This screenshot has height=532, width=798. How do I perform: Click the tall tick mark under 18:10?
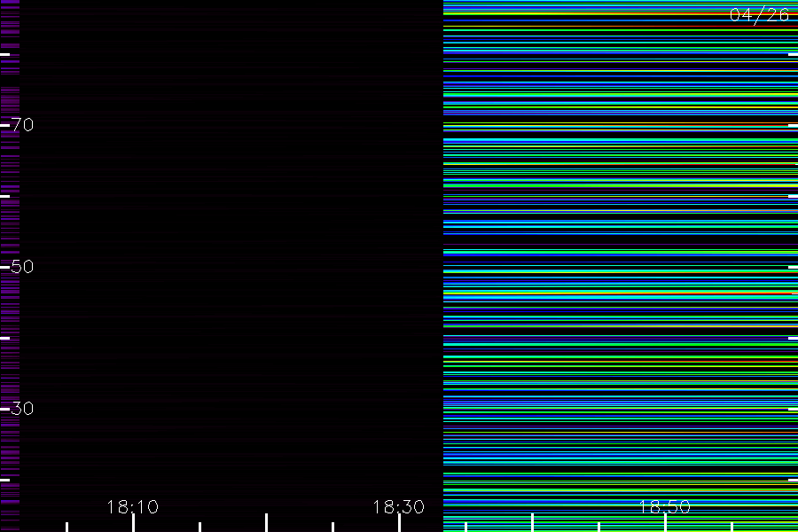pyautogui.click(x=133, y=523)
